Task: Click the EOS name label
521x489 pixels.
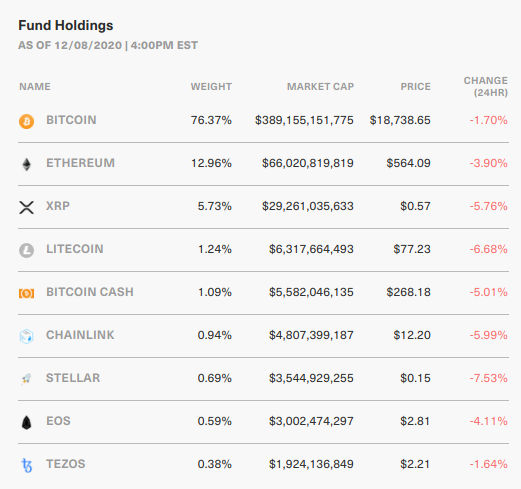Action: coord(58,421)
